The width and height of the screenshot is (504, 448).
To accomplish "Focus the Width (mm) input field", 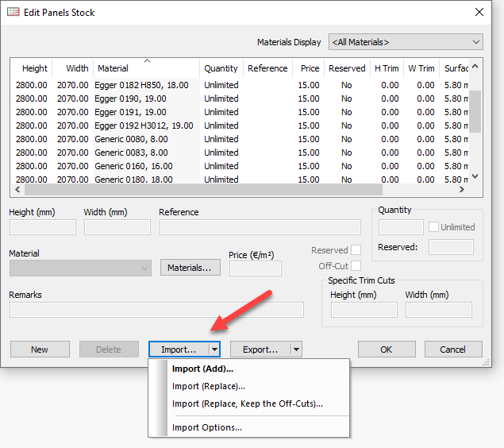I will coord(117,227).
